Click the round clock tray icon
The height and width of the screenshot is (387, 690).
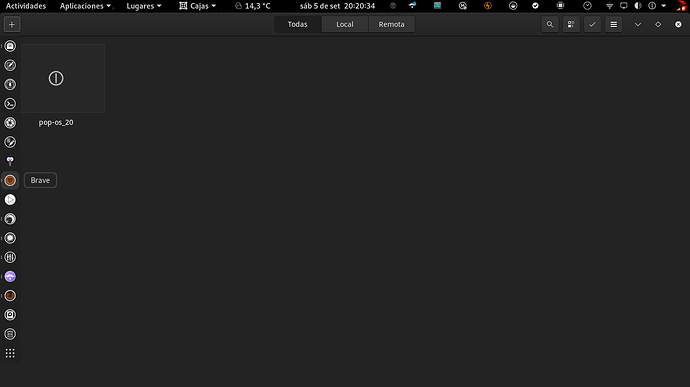(587, 6)
